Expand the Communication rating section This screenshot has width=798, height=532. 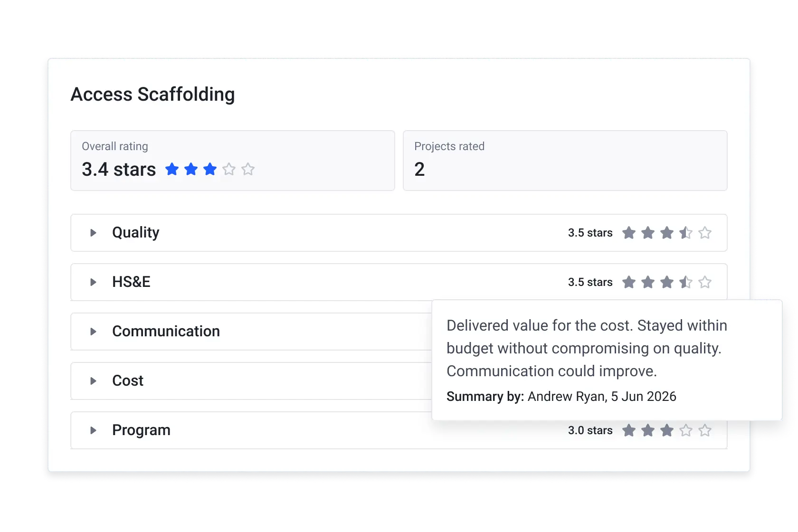click(93, 332)
